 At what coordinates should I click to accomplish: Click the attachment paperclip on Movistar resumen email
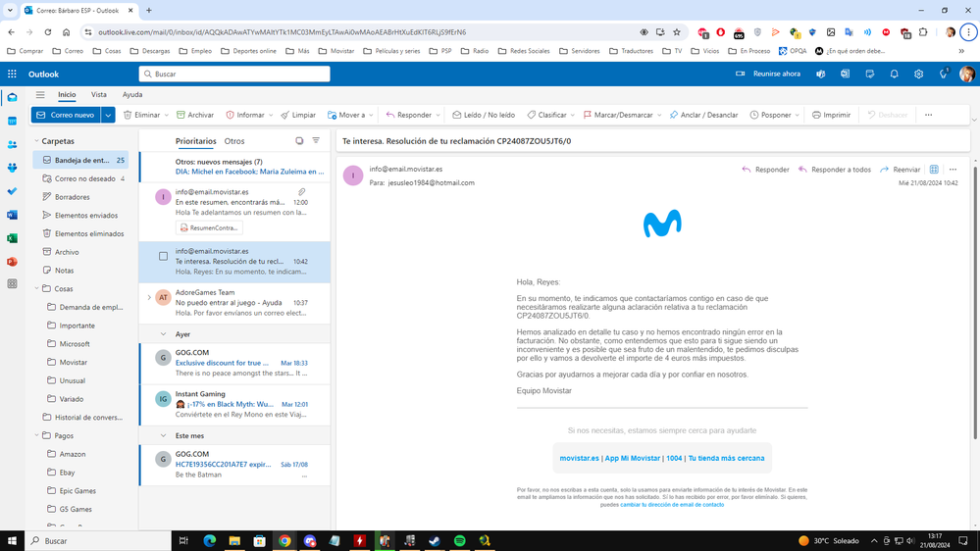click(302, 192)
